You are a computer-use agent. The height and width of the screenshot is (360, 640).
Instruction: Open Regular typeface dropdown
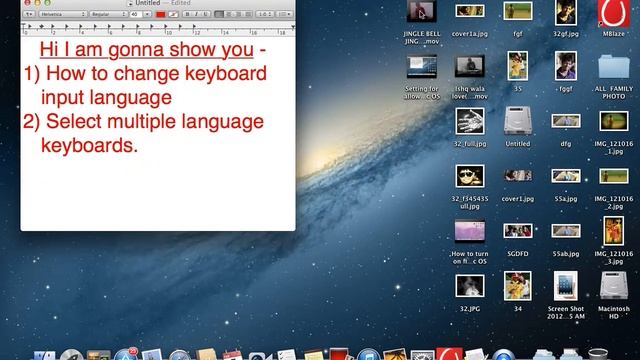(108, 14)
